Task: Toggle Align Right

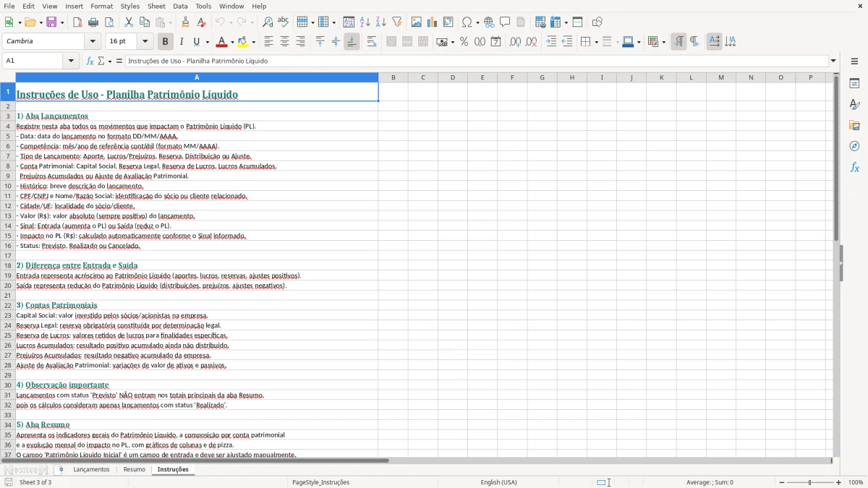Action: point(300,42)
